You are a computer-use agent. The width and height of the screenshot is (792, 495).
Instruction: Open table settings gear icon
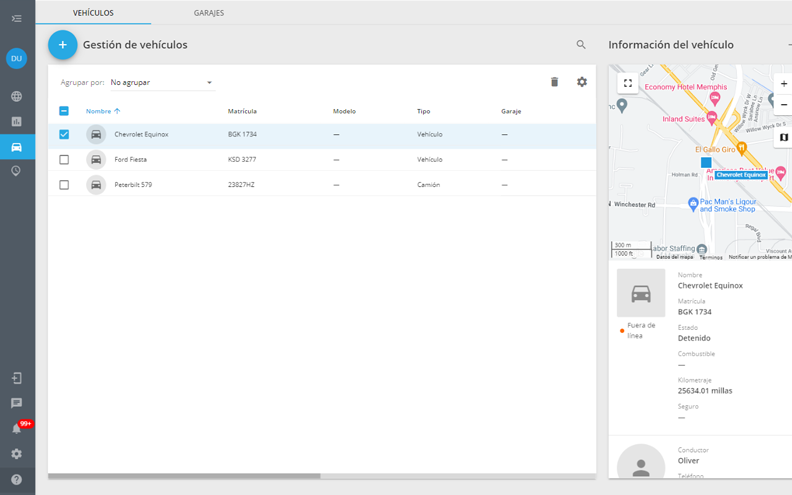click(x=582, y=82)
